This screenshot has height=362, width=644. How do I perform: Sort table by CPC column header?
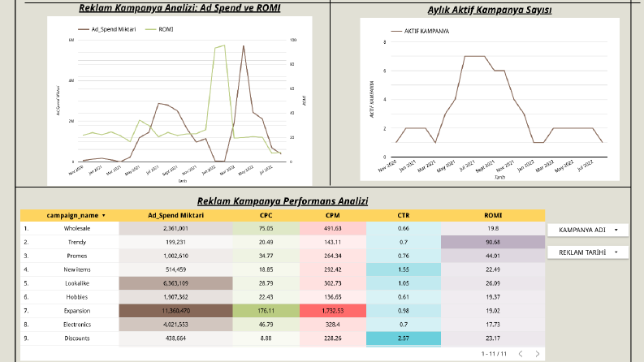(x=266, y=215)
